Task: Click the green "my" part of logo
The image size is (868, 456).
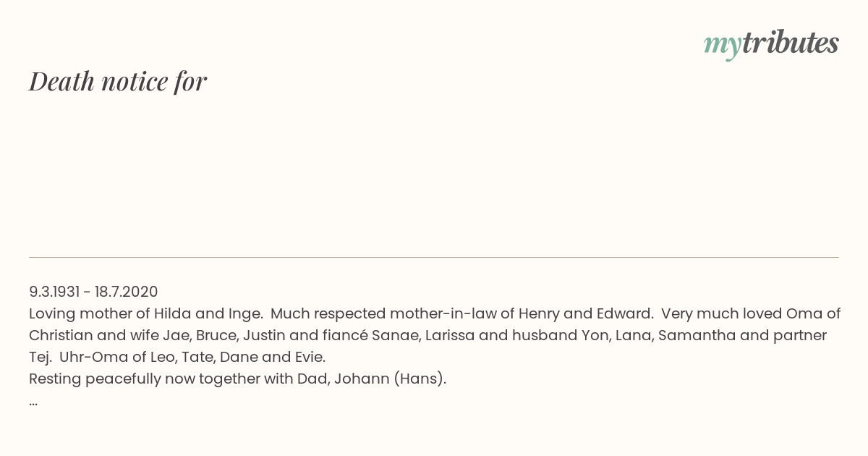Action: [x=722, y=45]
